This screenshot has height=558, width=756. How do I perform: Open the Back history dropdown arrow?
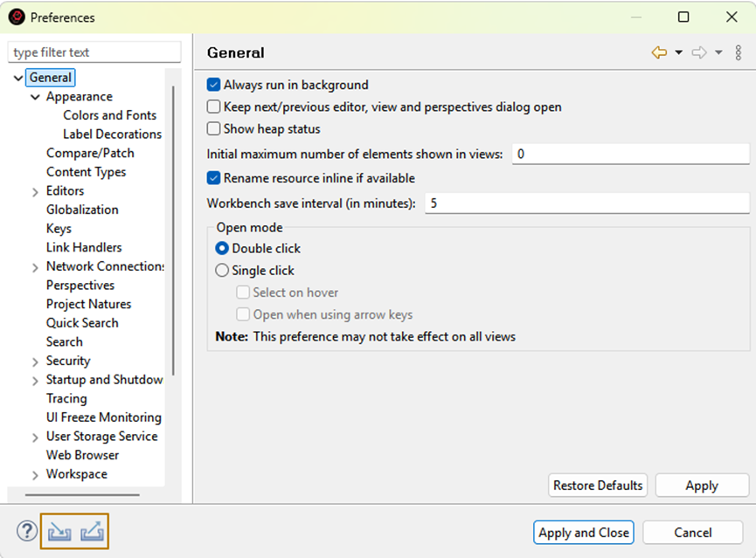[x=679, y=53]
